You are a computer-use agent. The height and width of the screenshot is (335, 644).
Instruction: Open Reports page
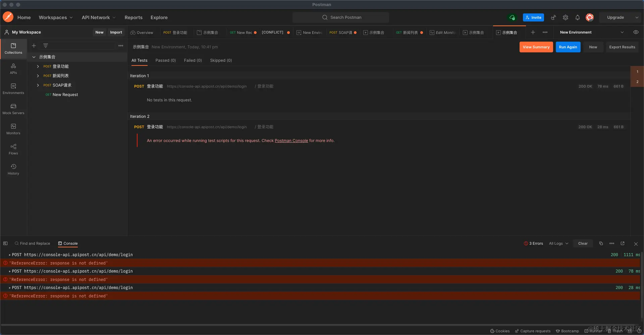click(133, 17)
